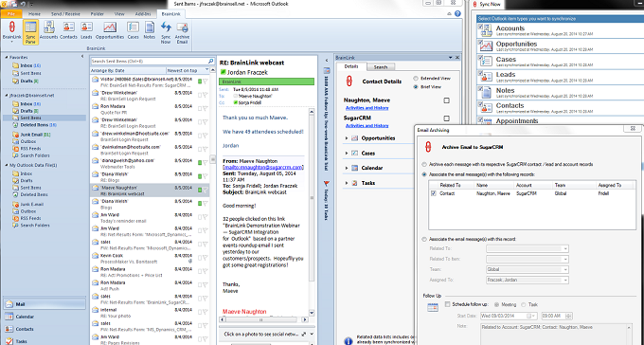Open the Start Date picker dropdown
The image size is (644, 345).
click(x=533, y=317)
